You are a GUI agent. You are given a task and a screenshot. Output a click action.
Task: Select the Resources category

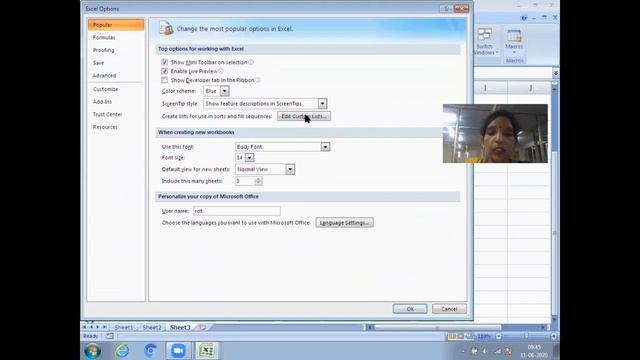click(x=116, y=127)
